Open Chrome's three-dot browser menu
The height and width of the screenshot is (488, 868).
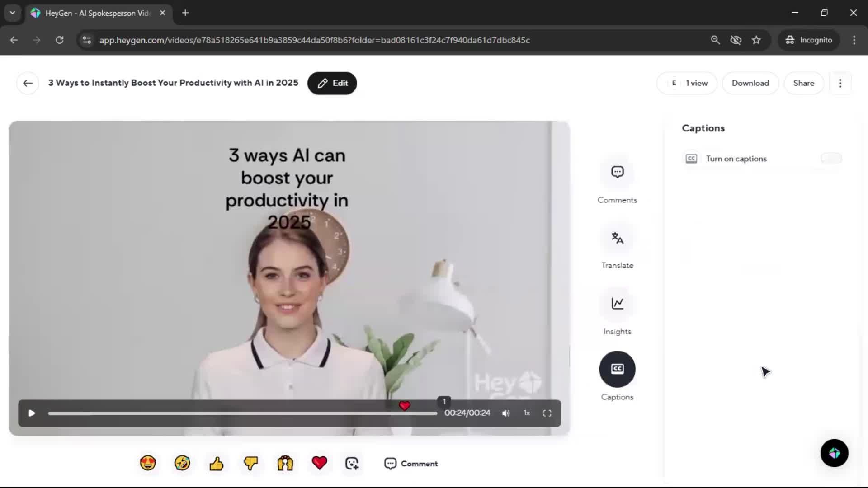pos(854,40)
